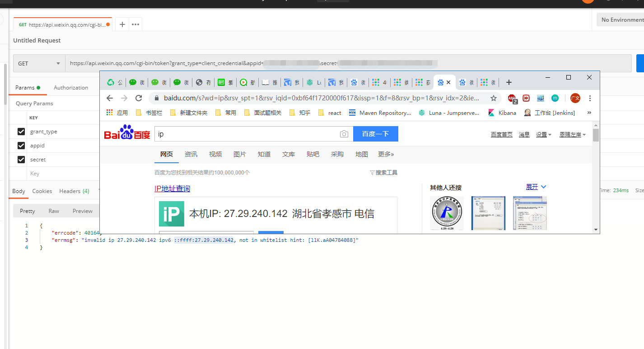Uncheck the secret parameter checkbox

(x=21, y=160)
